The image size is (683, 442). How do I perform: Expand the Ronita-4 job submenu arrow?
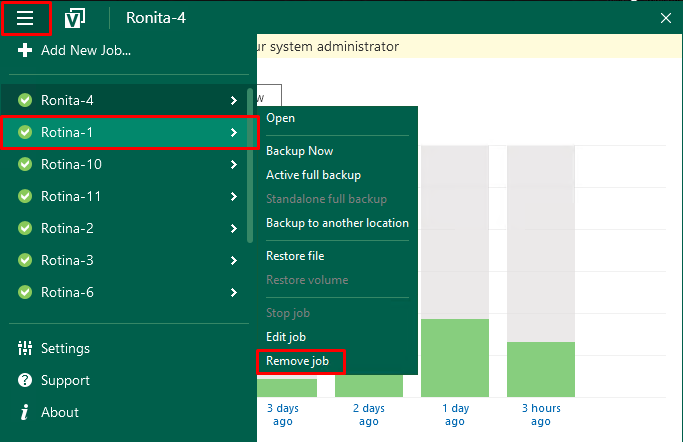point(234,101)
